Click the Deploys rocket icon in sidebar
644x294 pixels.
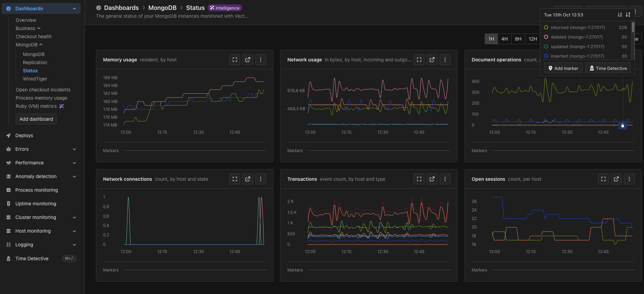[x=9, y=135]
